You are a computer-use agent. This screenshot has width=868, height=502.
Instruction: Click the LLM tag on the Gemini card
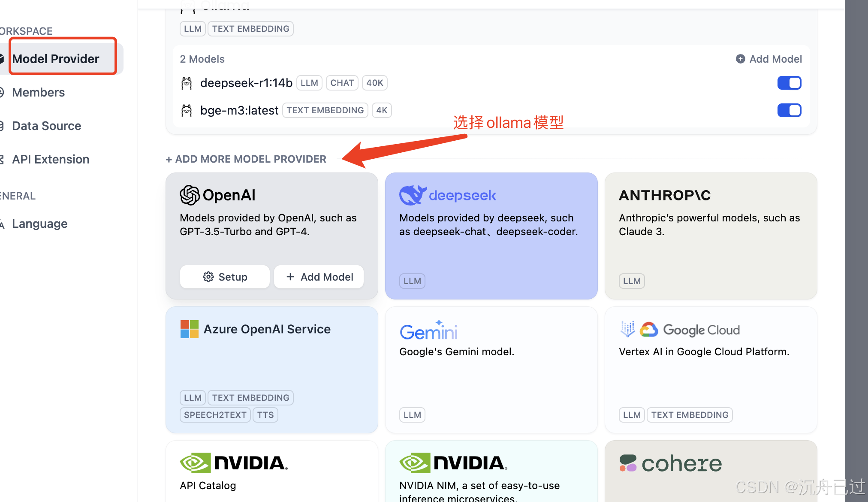412,415
